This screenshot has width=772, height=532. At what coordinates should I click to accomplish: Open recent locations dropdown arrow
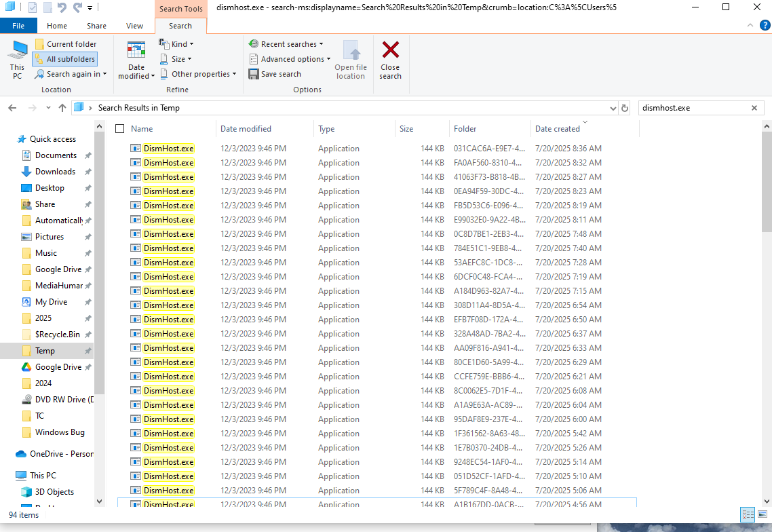pyautogui.click(x=47, y=108)
